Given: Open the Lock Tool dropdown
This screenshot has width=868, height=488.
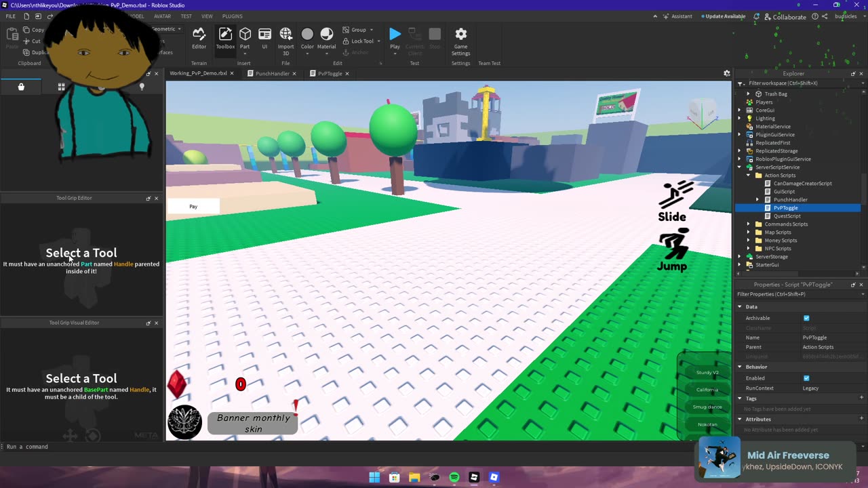Looking at the screenshot, I should point(378,41).
